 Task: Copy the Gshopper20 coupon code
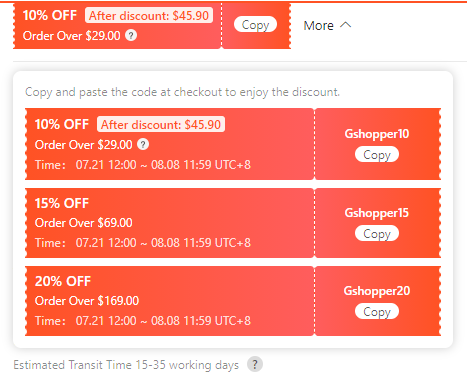(377, 311)
